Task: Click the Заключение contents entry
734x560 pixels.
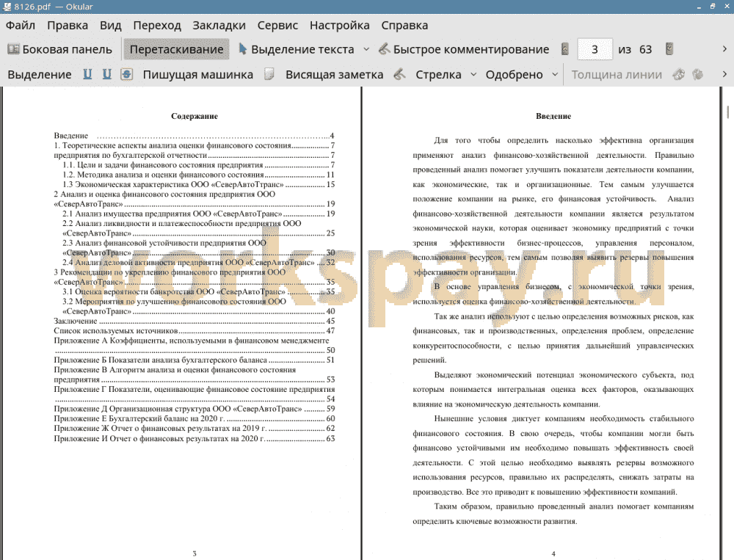Action: coord(195,321)
